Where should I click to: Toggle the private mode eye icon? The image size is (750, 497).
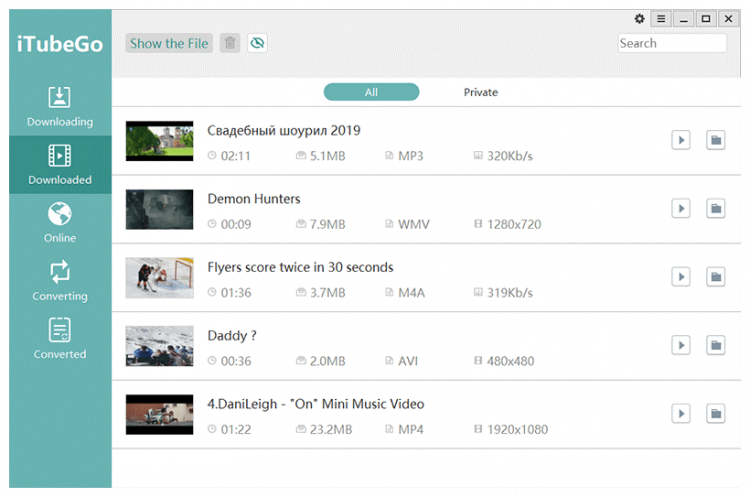(x=257, y=43)
